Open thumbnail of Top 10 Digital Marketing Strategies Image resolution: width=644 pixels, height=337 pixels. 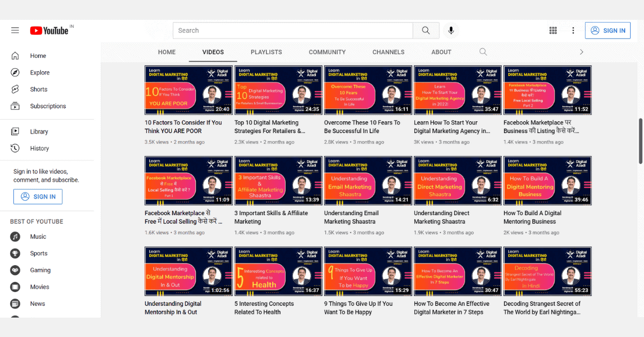[278, 90]
